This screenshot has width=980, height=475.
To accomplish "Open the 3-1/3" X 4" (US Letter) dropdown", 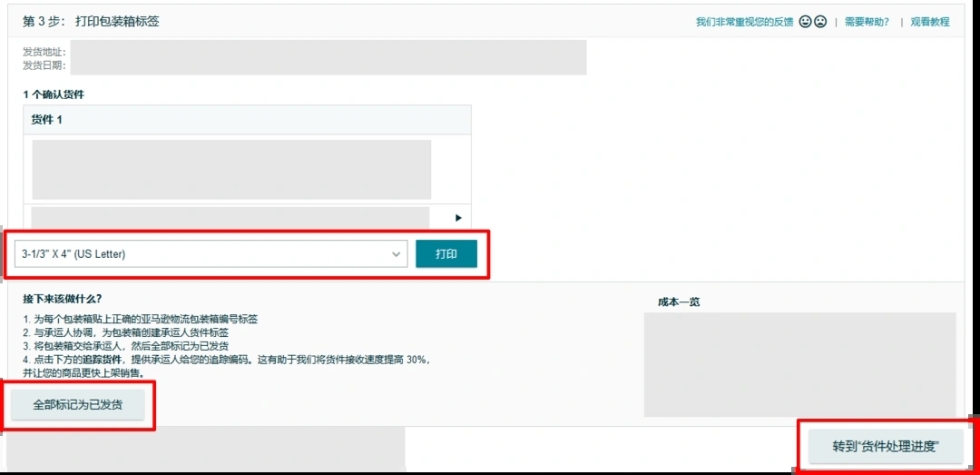I will [211, 254].
